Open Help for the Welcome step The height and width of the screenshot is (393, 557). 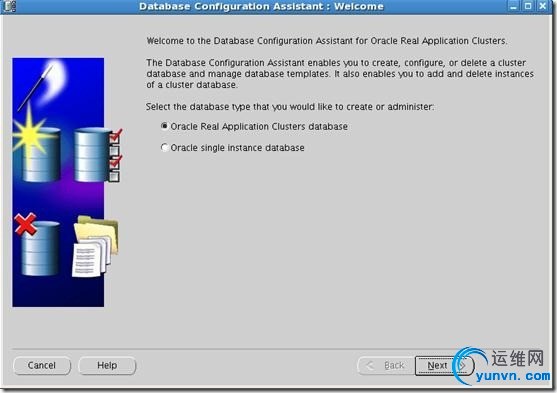point(107,365)
